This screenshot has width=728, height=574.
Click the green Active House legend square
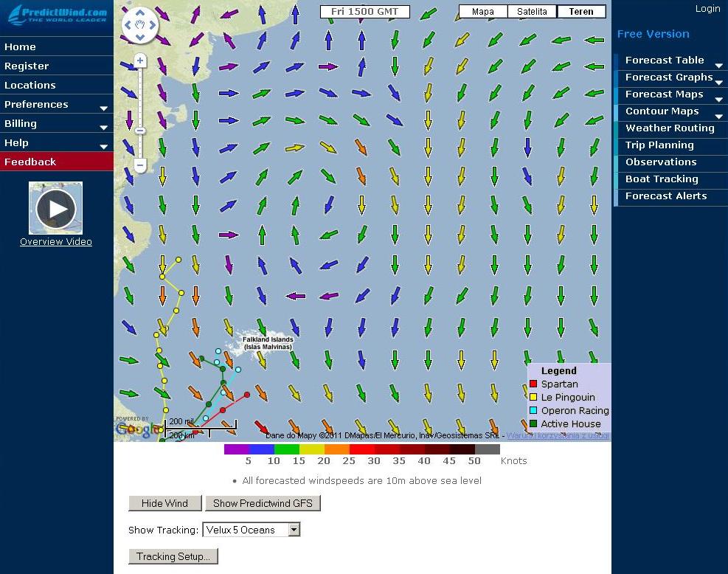533,423
